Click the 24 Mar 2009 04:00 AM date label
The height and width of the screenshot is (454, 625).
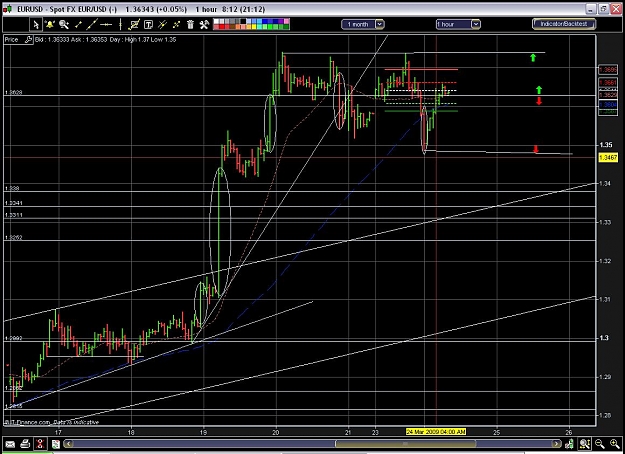(x=436, y=432)
